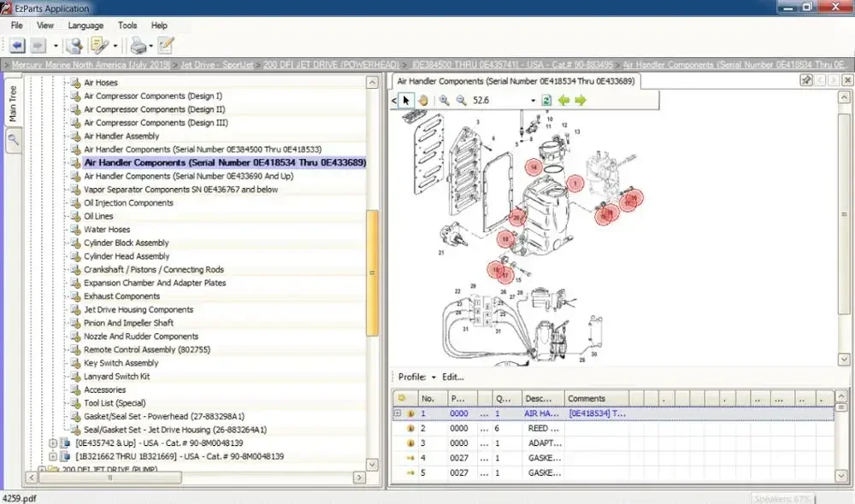Click the search magnifier sidebar tab
855x504 pixels.
tap(14, 140)
